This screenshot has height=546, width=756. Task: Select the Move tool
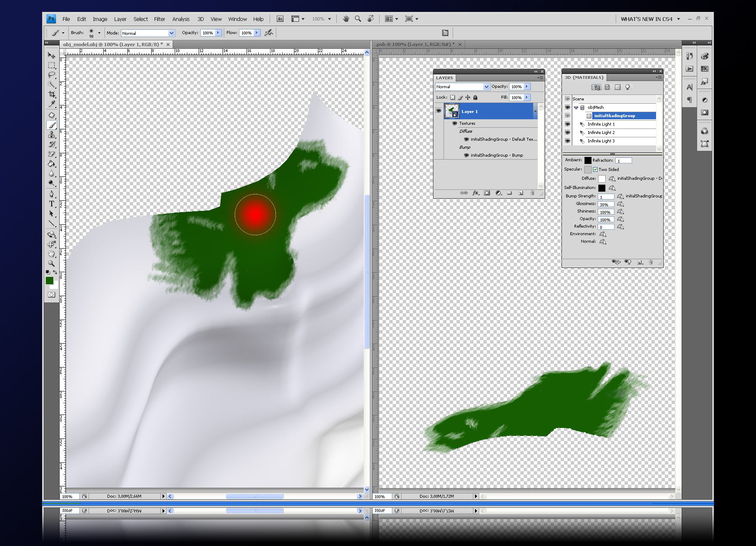tap(51, 55)
